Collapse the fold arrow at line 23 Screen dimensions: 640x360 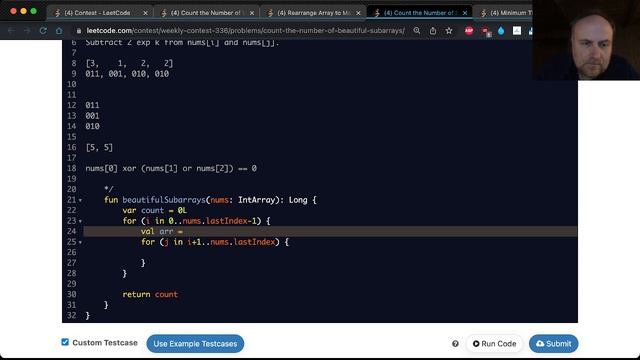pyautogui.click(x=80, y=222)
